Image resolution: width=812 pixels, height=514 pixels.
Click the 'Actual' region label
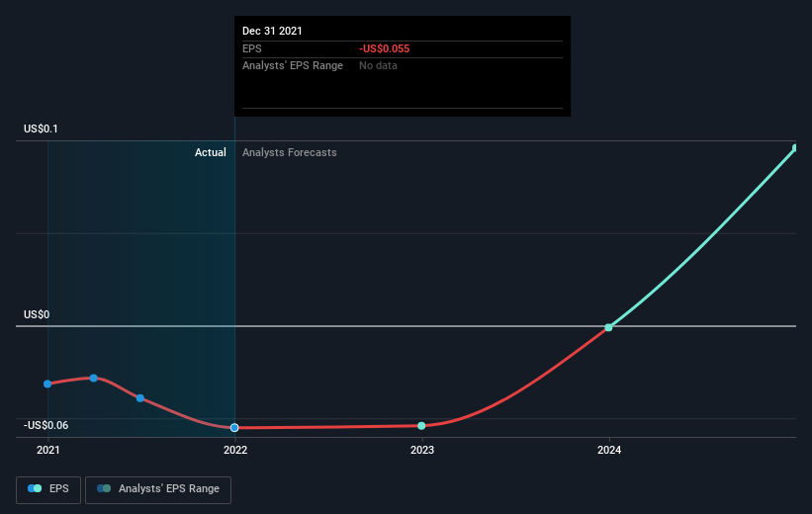tap(211, 152)
